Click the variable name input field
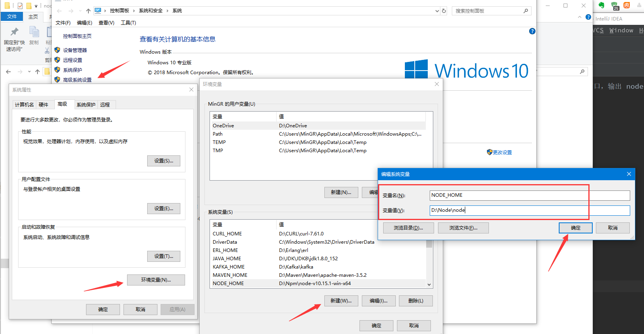The width and height of the screenshot is (644, 334). (530, 195)
